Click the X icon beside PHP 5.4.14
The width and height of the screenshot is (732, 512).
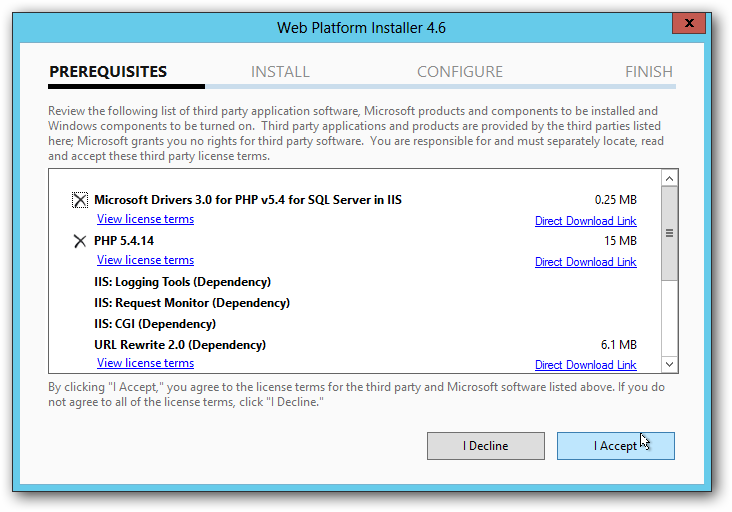click(x=80, y=241)
